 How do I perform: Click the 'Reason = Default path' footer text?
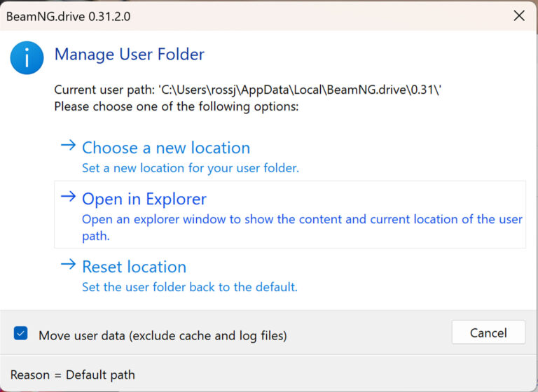(72, 374)
